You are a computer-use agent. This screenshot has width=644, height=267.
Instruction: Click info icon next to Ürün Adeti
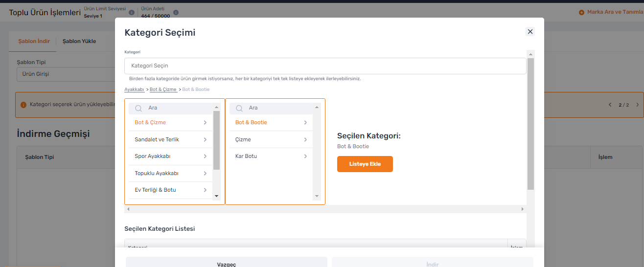click(x=176, y=12)
